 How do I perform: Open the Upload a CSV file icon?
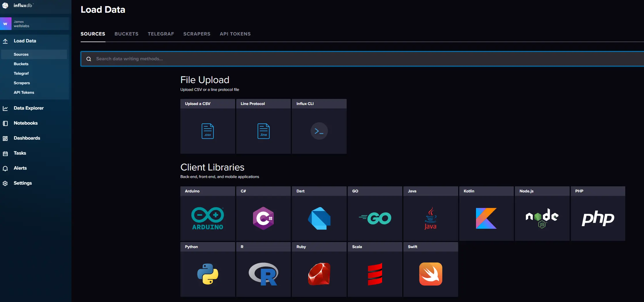(208, 131)
